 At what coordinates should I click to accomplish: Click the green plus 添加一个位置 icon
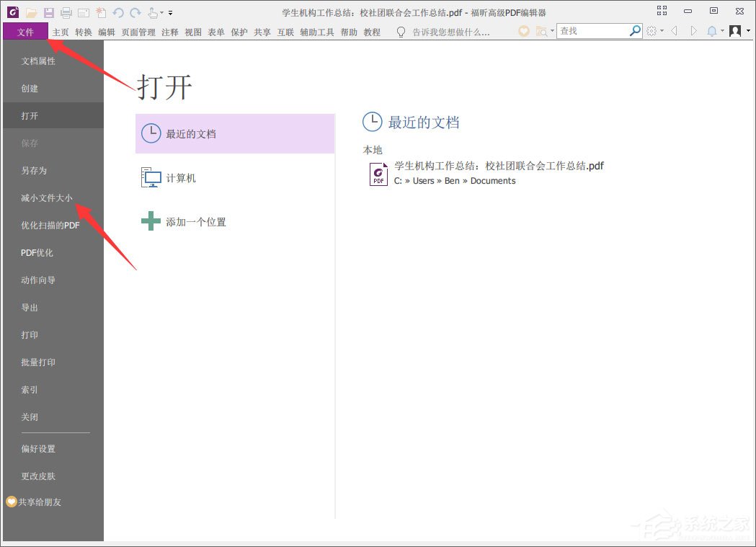[x=150, y=221]
